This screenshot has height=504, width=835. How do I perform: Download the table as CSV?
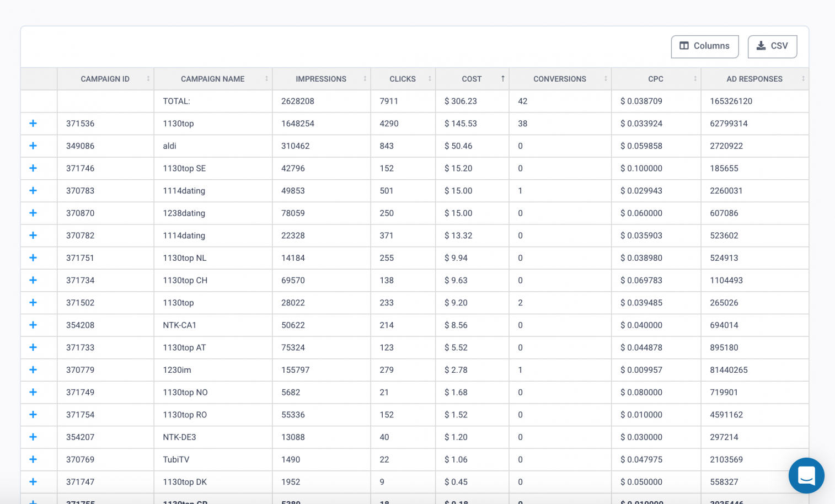(x=772, y=46)
